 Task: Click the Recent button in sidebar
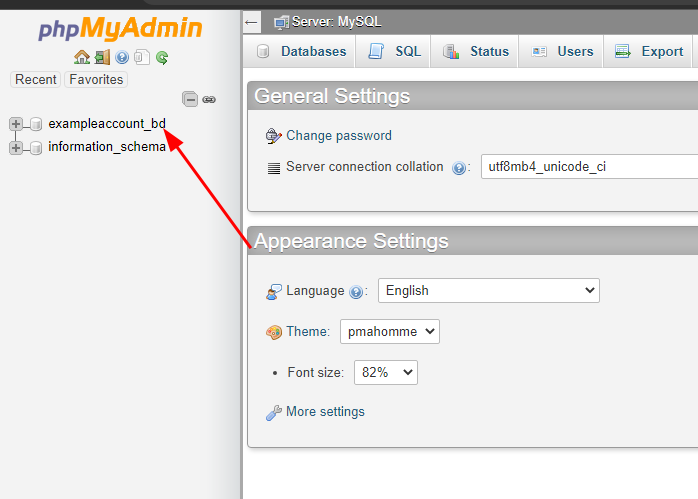click(36, 80)
